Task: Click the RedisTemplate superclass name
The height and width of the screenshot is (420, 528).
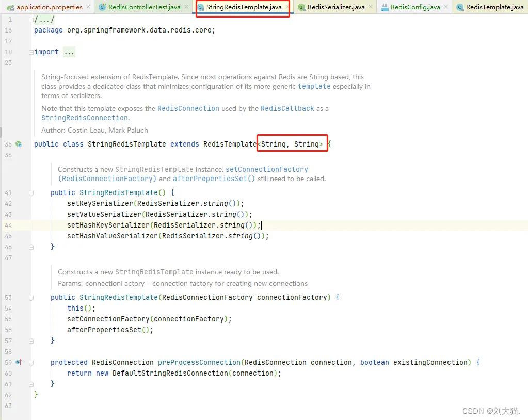Action: click(230, 144)
